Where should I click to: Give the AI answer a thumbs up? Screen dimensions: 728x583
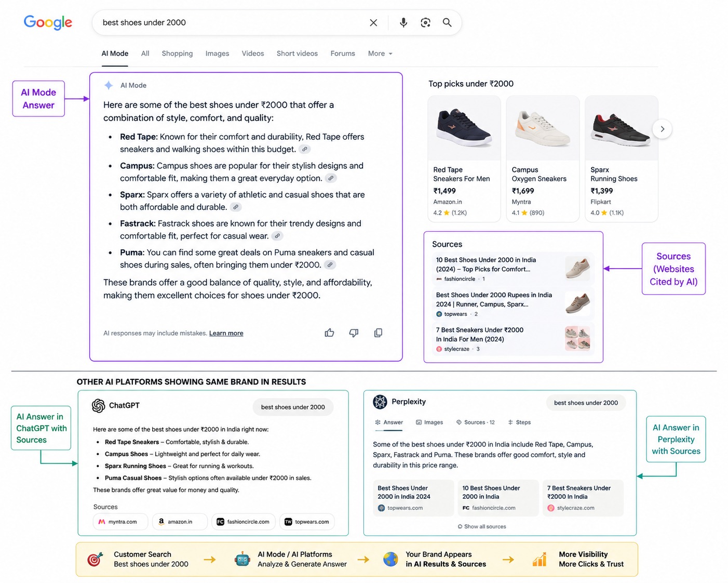tap(329, 333)
